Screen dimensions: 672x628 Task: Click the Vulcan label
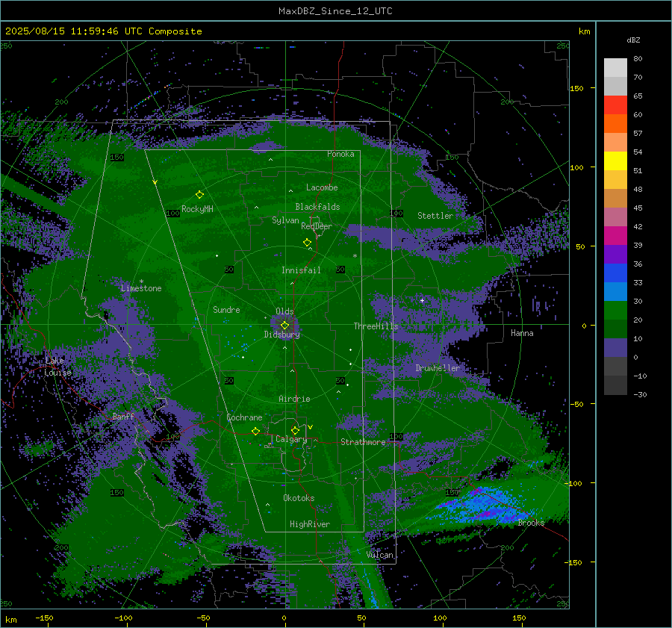pos(380,555)
